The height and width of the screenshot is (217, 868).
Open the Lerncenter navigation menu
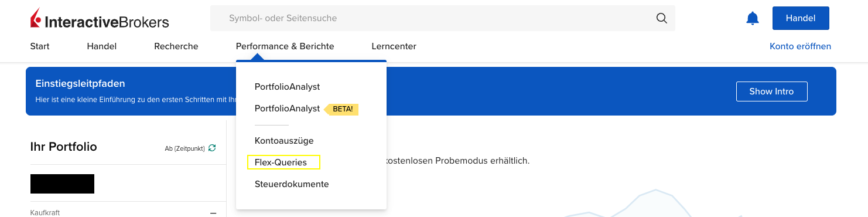tap(394, 46)
